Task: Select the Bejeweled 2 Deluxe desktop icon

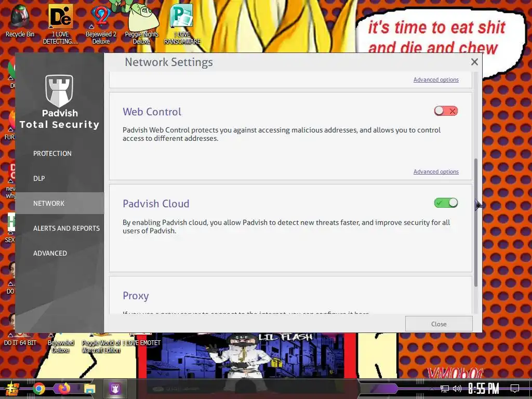Action: tap(101, 24)
